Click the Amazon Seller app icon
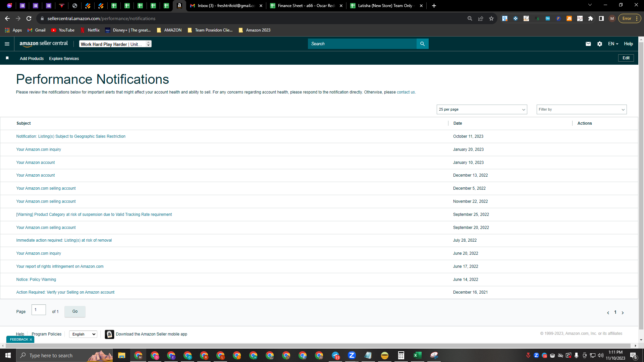The width and height of the screenshot is (644, 362). pos(109,334)
